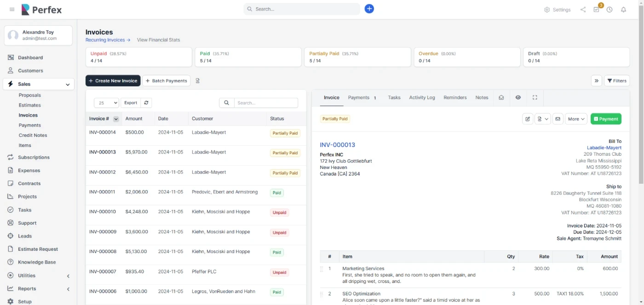The image size is (644, 305).
Task: Expand the More actions dropdown
Action: click(x=575, y=119)
